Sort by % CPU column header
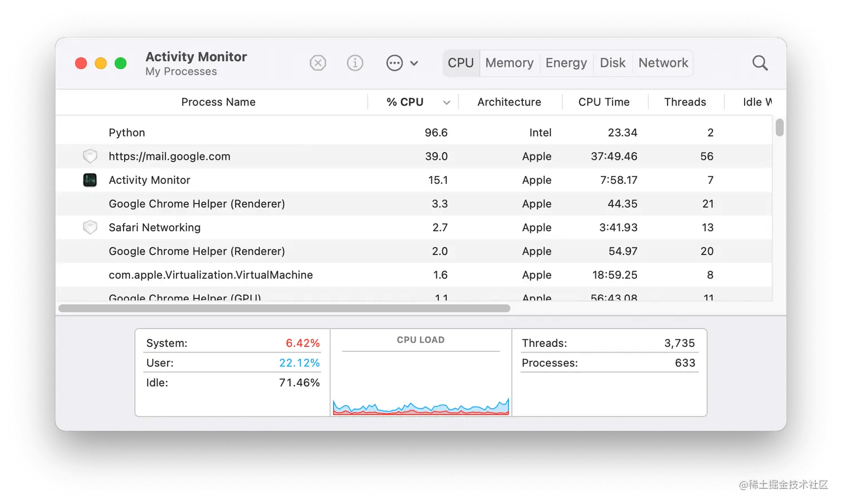Screen dimensions: 842x504 [405, 102]
